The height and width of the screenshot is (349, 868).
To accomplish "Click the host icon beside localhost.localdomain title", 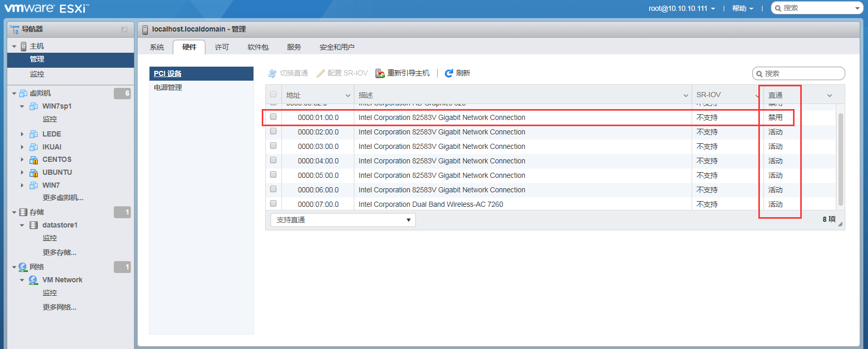I will [x=145, y=29].
